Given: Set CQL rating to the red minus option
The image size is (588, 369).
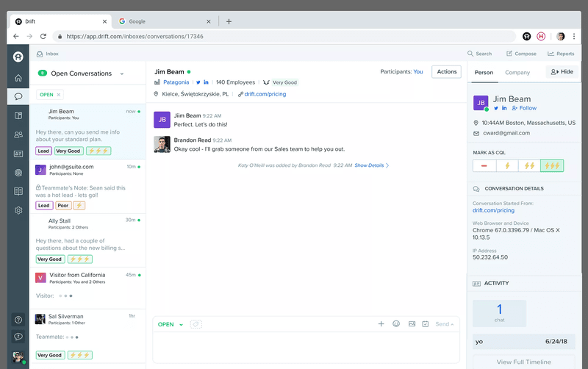Looking at the screenshot, I should 484,166.
